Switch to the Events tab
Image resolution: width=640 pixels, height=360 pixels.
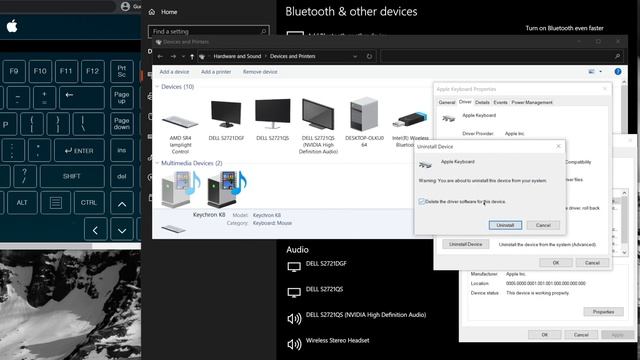(x=500, y=102)
